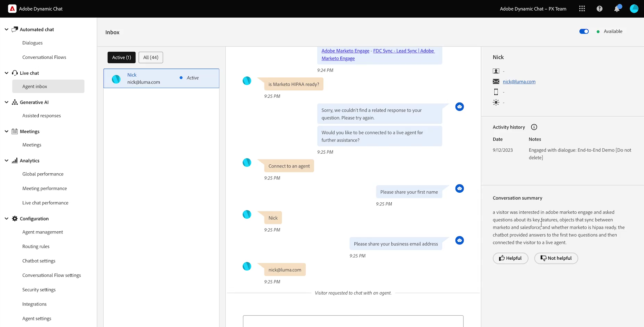This screenshot has width=644, height=327.
Task: Click the Live chat headset icon
Action: coord(15,73)
